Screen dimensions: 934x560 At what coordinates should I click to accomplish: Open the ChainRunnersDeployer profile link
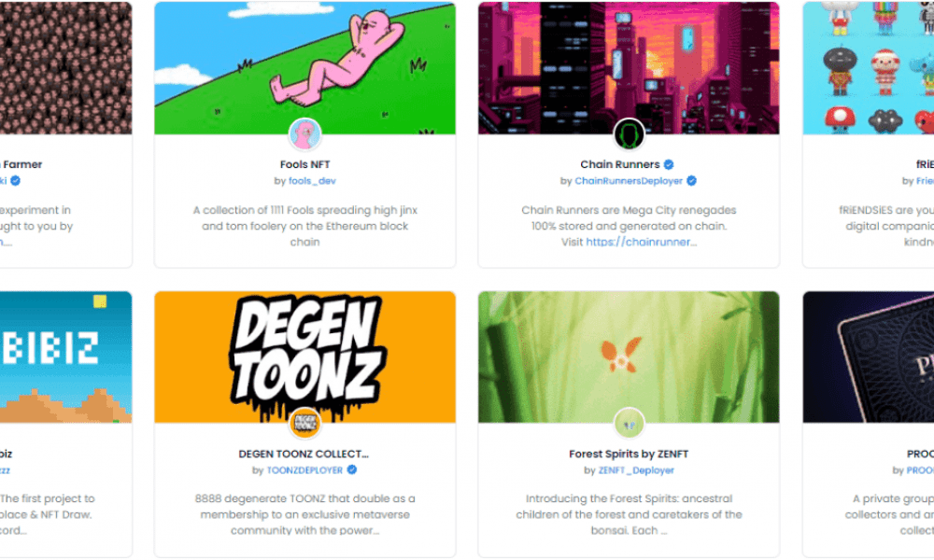pyautogui.click(x=629, y=181)
